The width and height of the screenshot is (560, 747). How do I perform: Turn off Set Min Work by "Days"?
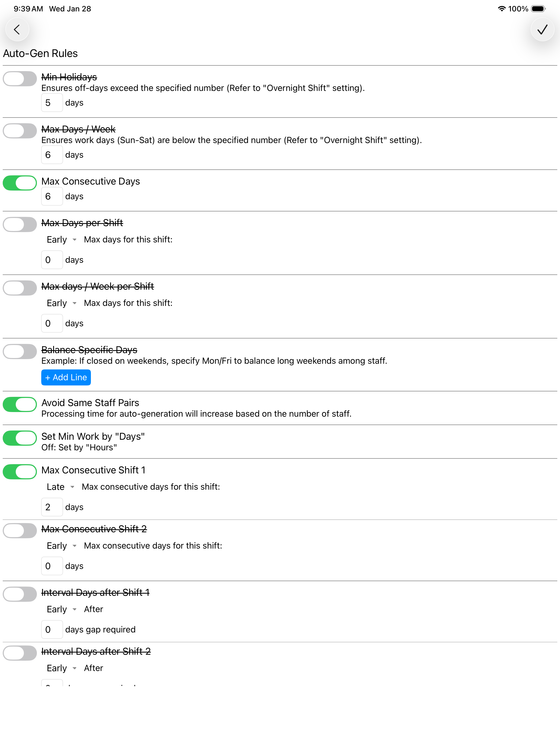coord(20,438)
